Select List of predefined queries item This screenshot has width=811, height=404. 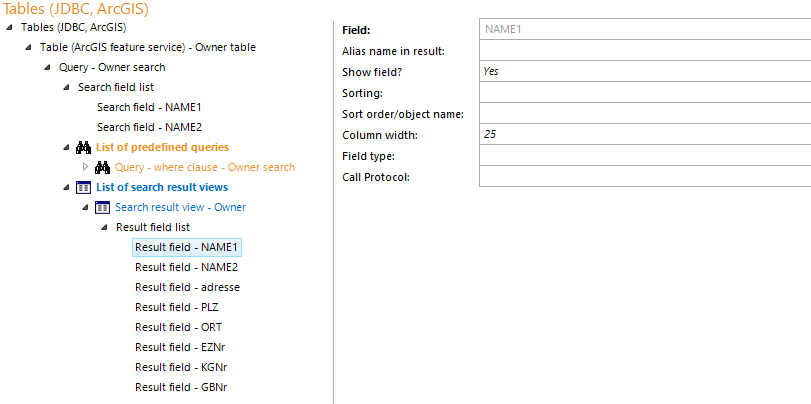pyautogui.click(x=162, y=147)
